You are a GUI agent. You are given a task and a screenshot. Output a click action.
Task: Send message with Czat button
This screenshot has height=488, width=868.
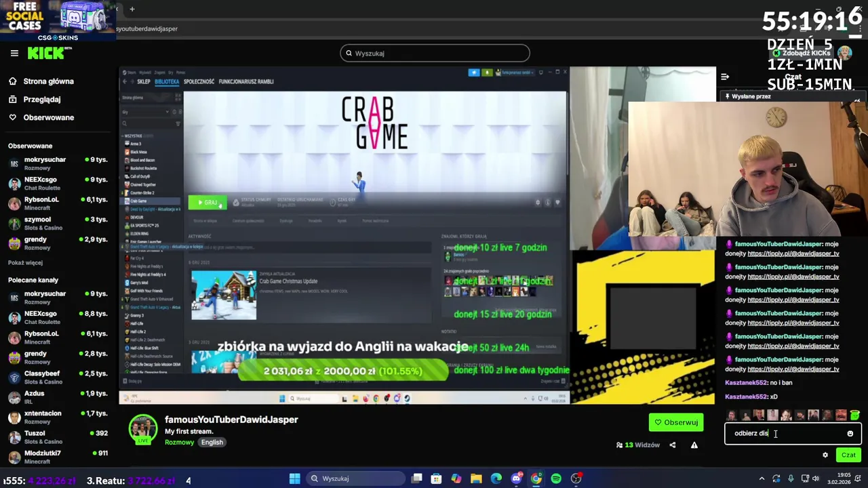coord(848,455)
